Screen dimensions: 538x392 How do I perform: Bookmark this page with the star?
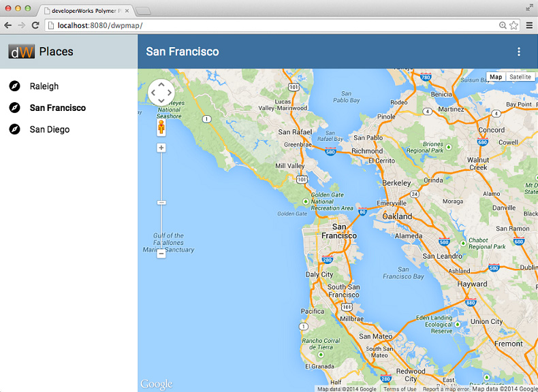click(x=513, y=25)
